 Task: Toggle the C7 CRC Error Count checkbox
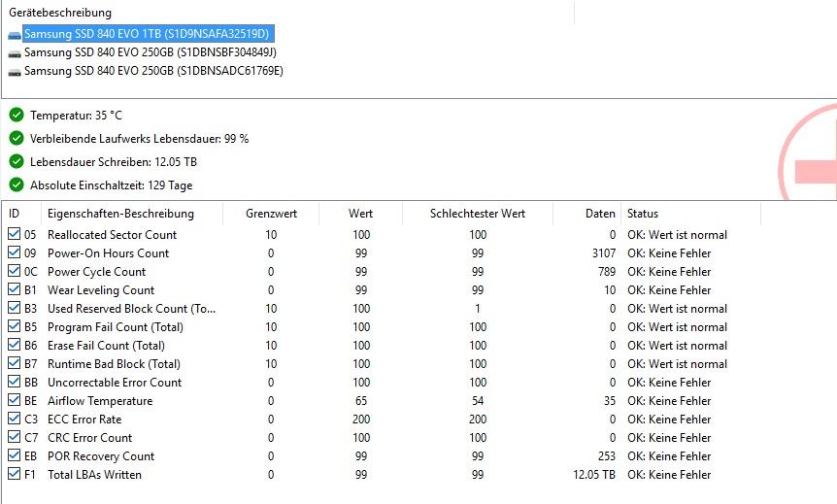pyautogui.click(x=15, y=437)
